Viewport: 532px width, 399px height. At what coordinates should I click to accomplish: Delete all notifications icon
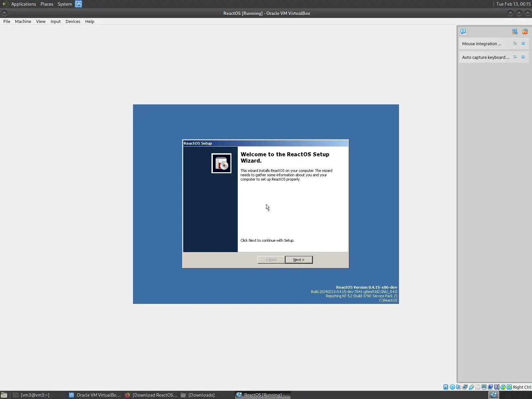(x=525, y=32)
